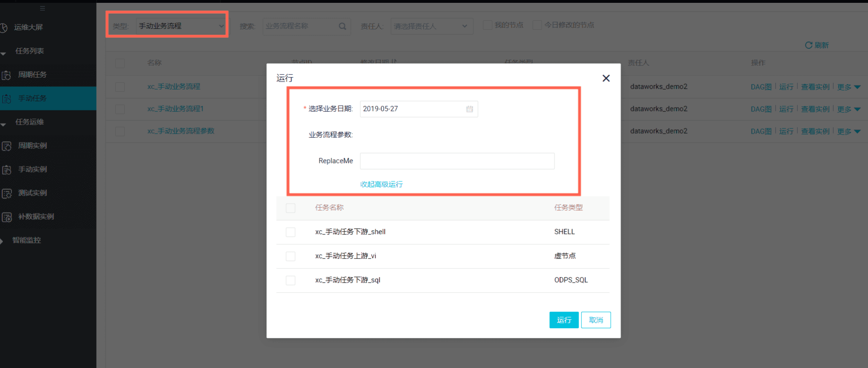Click the hamburger menu icon atop sidebar
This screenshot has height=368, width=868.
tap(43, 8)
